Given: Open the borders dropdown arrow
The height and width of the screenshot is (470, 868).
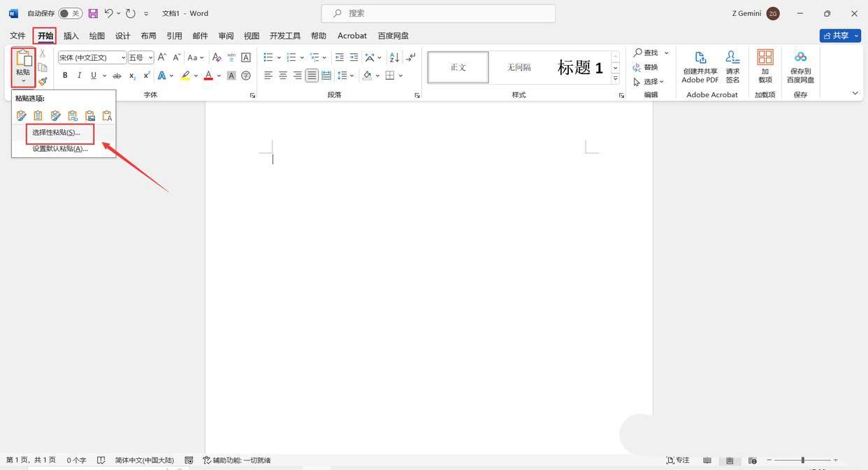Looking at the screenshot, I should click(400, 76).
